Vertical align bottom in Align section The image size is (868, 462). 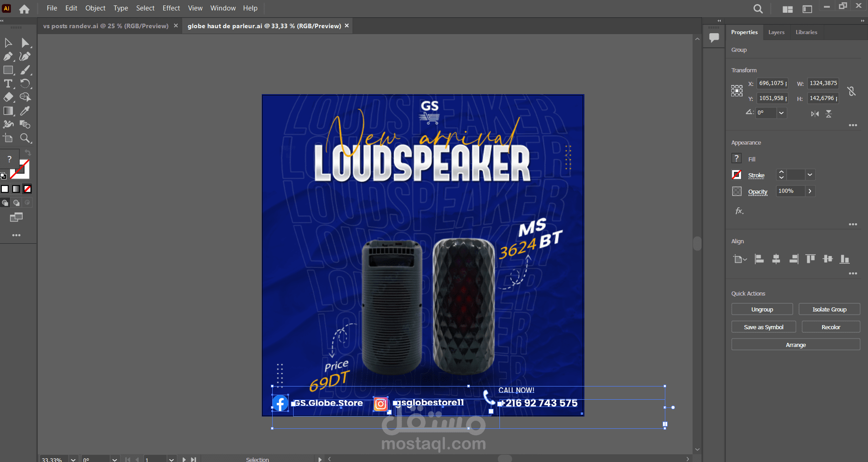click(x=845, y=259)
